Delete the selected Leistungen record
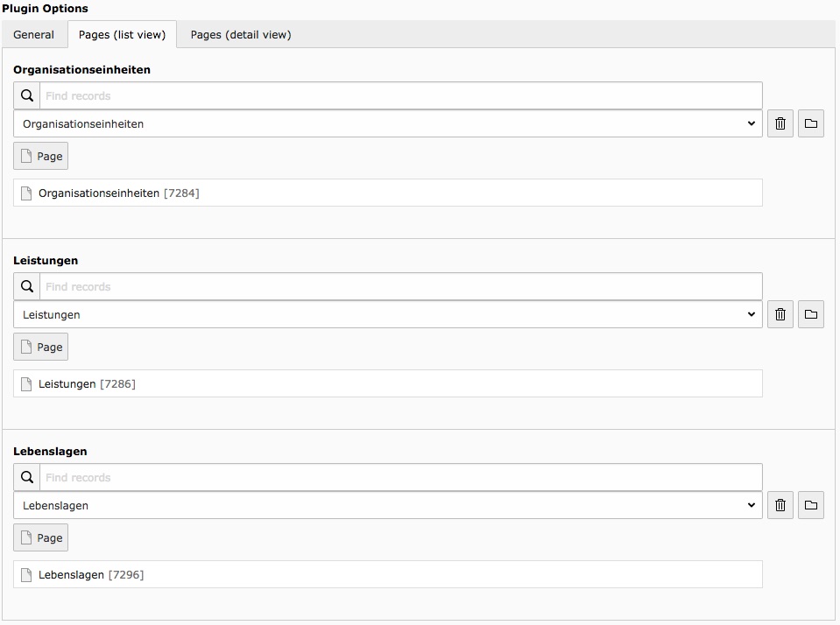840x625 pixels. tap(780, 314)
